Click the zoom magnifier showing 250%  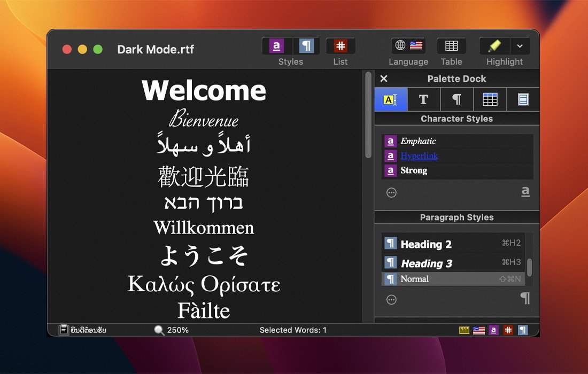coord(159,330)
